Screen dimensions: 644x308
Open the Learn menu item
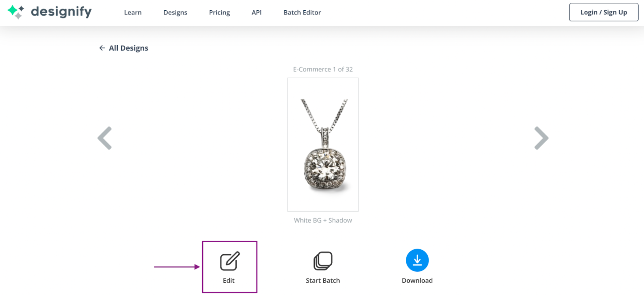point(133,12)
